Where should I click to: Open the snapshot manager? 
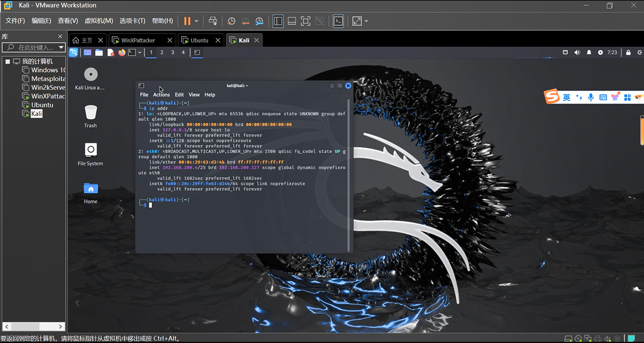[x=259, y=21]
